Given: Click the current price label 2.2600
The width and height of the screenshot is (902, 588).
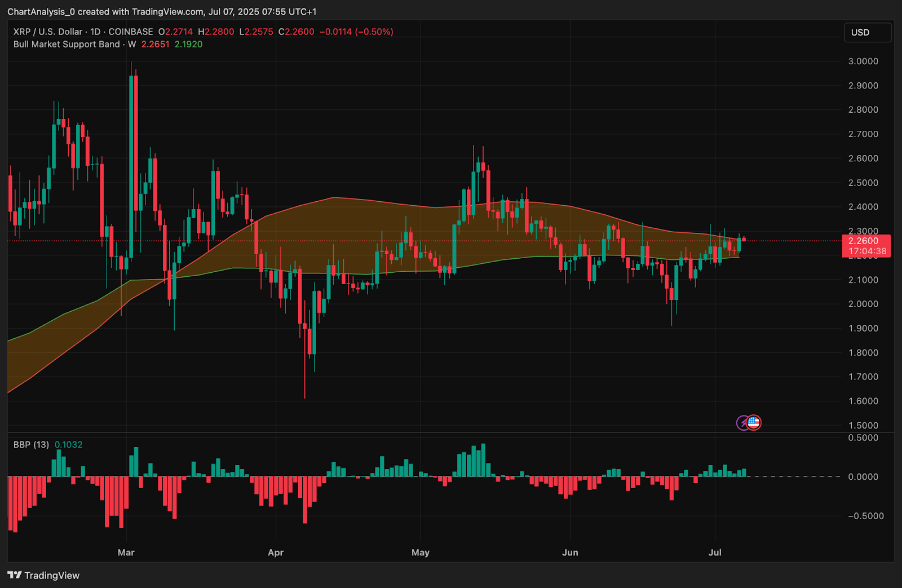Looking at the screenshot, I should [x=863, y=241].
